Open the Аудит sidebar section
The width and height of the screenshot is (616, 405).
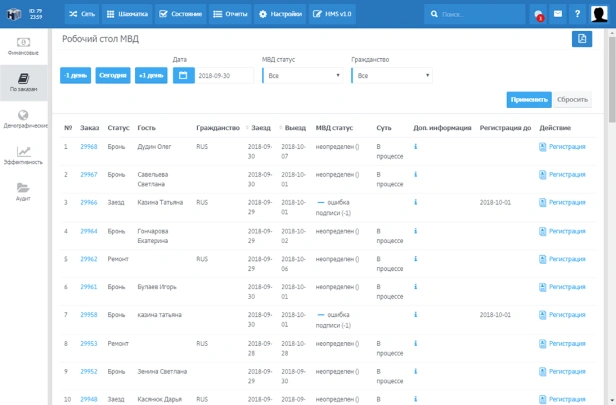(24, 191)
